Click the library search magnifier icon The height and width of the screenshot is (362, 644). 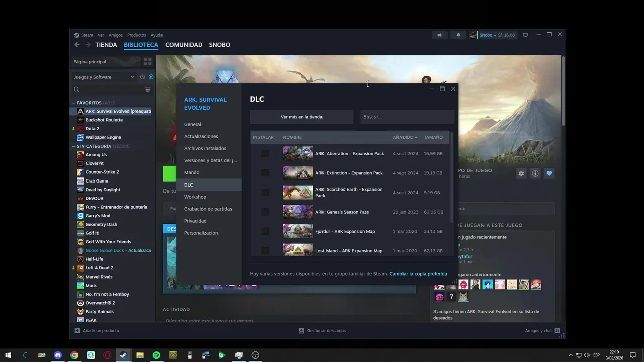pyautogui.click(x=77, y=89)
